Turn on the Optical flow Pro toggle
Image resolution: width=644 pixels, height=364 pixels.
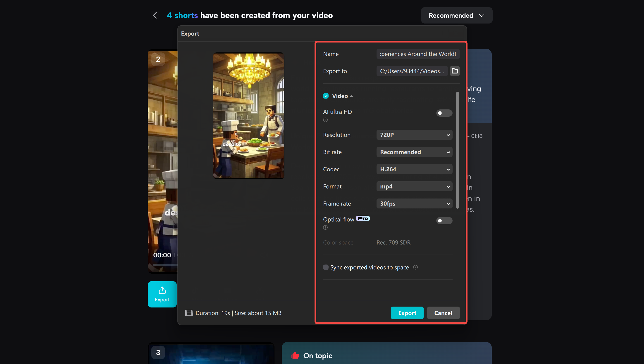[x=444, y=220]
